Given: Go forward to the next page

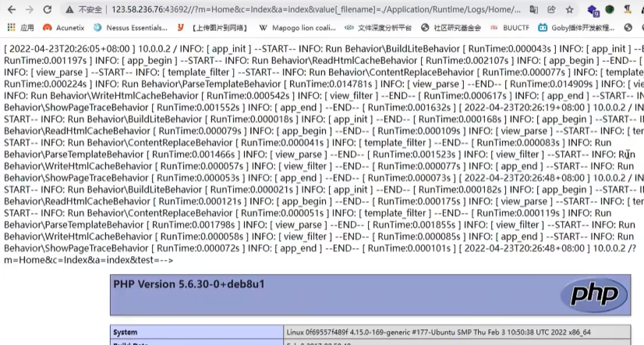Looking at the screenshot, I should tap(30, 9).
